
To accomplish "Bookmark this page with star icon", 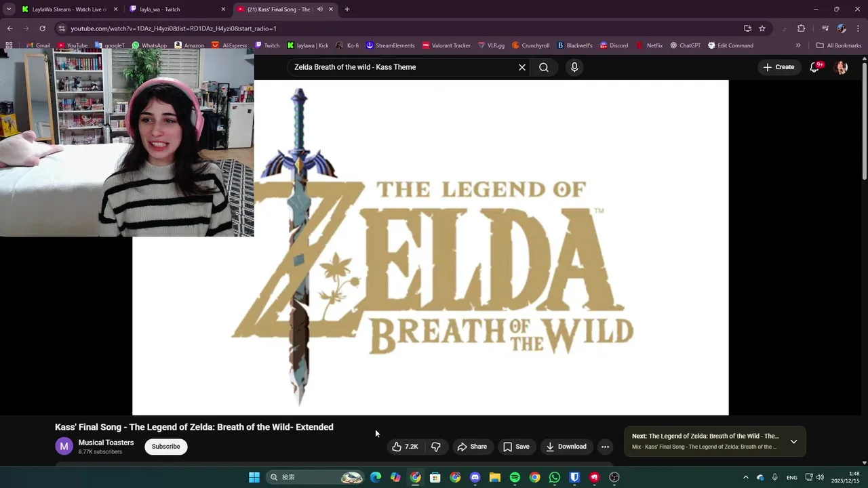I will click(762, 28).
